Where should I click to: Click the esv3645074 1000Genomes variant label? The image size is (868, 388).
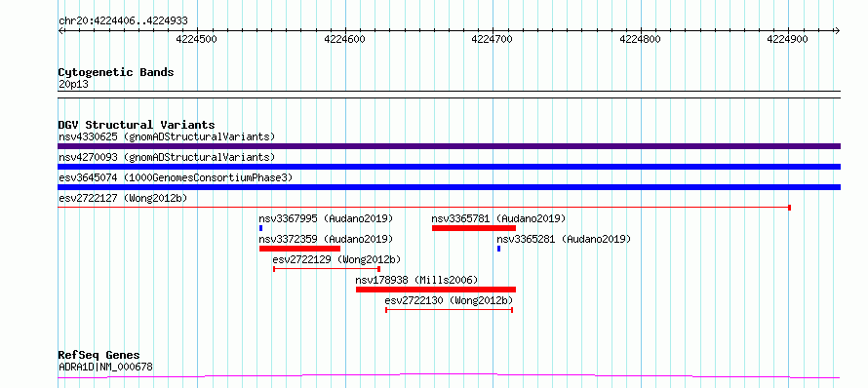176,177
